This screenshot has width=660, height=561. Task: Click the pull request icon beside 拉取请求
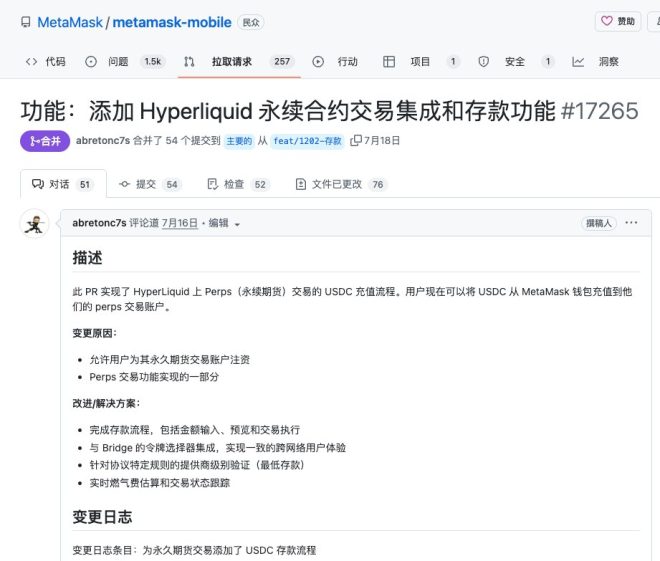[x=189, y=62]
